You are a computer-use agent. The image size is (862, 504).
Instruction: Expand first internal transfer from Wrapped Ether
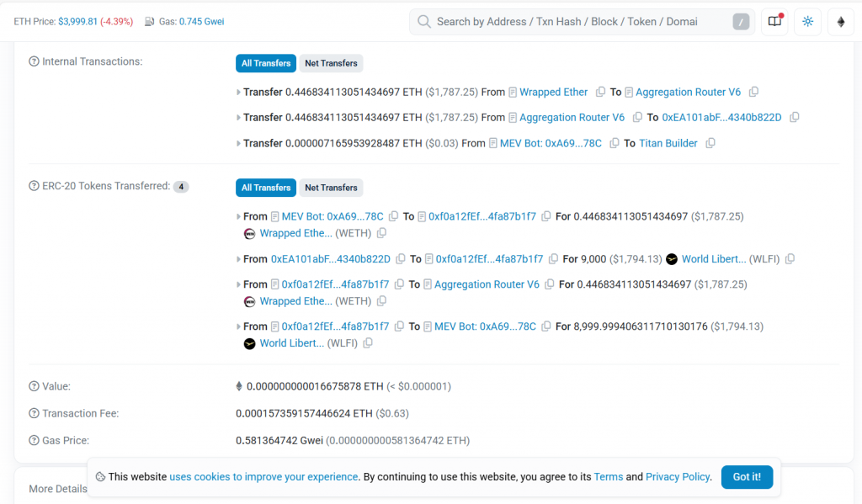238,93
